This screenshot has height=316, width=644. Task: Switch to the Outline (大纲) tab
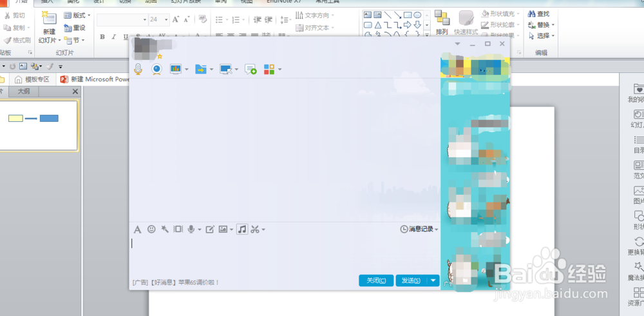(x=23, y=92)
